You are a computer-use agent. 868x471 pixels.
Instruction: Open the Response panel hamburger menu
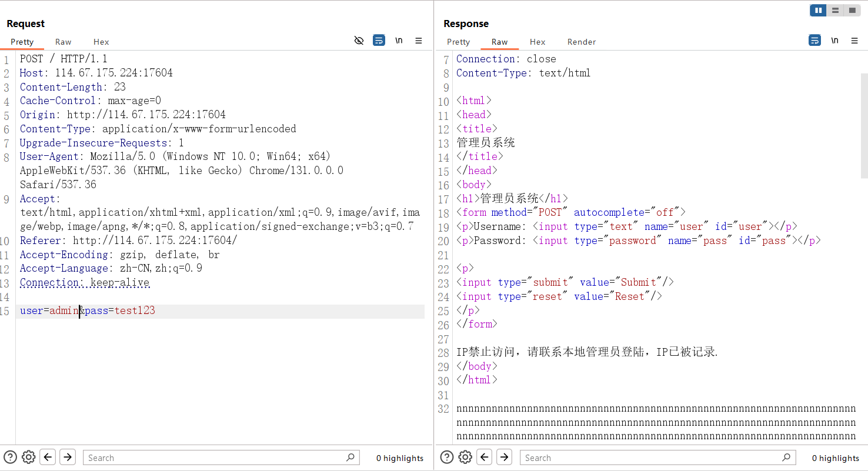pyautogui.click(x=854, y=41)
